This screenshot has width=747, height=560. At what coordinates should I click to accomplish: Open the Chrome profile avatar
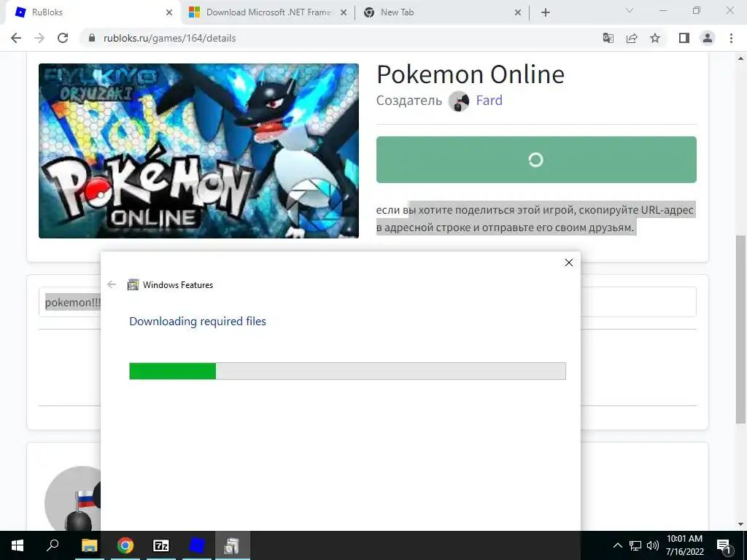pyautogui.click(x=708, y=38)
